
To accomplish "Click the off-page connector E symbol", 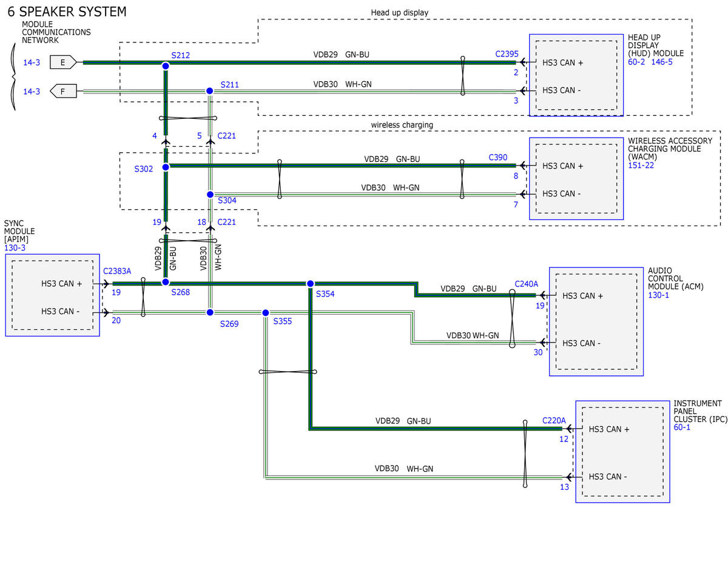I will click(64, 62).
